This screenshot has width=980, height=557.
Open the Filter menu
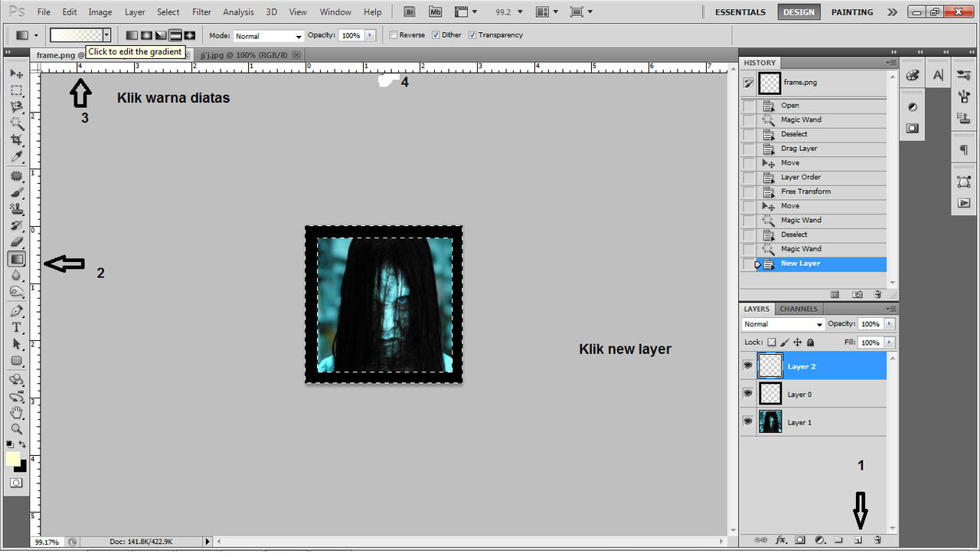(x=201, y=11)
